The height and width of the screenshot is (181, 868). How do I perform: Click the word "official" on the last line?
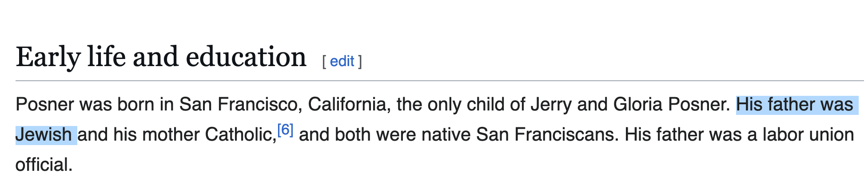[x=43, y=165]
